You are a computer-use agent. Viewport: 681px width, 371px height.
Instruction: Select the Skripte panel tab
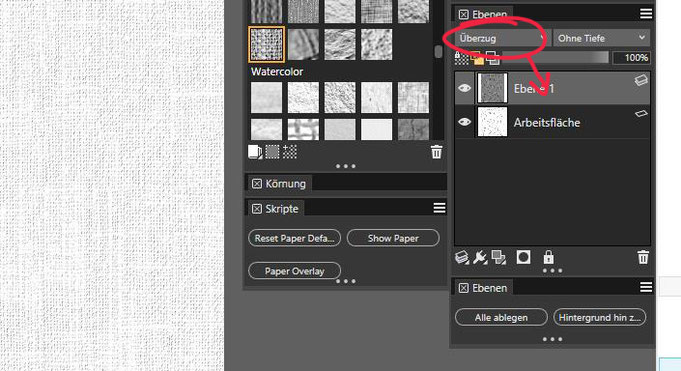(276, 209)
